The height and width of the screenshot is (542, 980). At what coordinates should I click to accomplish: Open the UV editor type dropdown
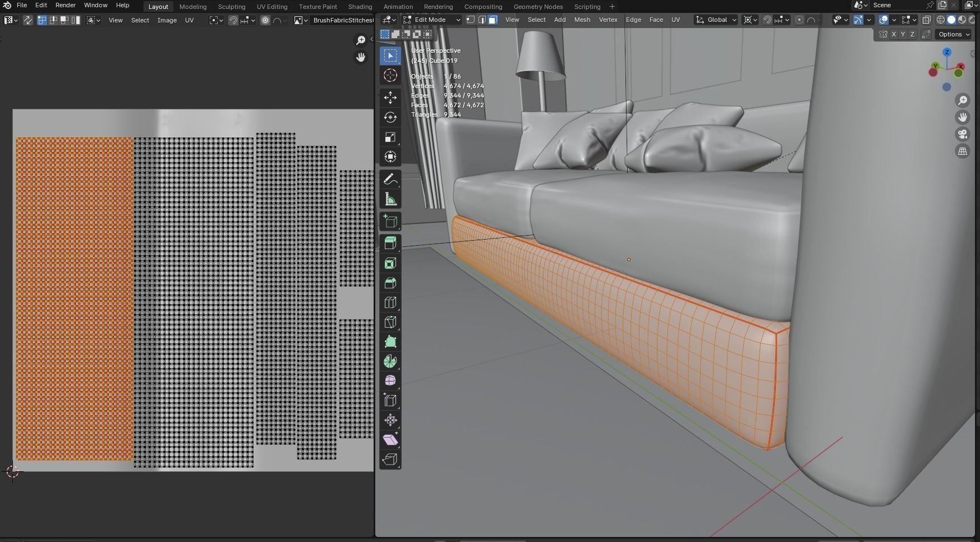[x=11, y=20]
